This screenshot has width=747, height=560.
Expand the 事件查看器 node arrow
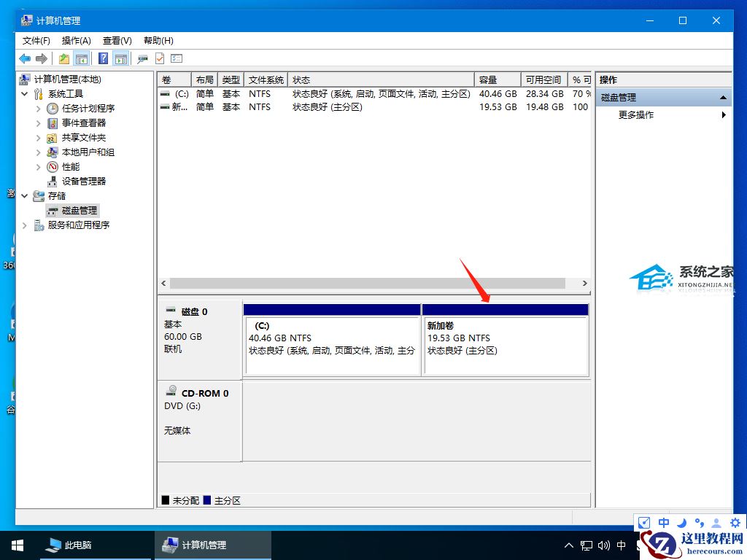pyautogui.click(x=38, y=122)
